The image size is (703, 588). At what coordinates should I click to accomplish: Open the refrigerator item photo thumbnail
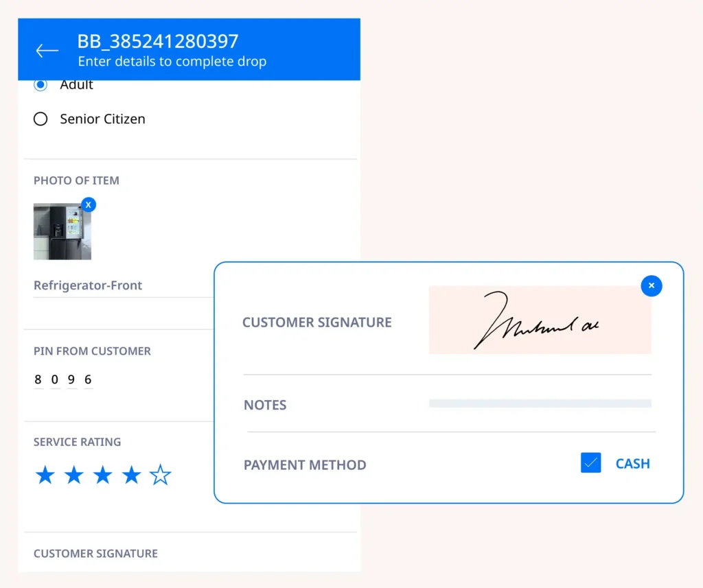(x=62, y=232)
